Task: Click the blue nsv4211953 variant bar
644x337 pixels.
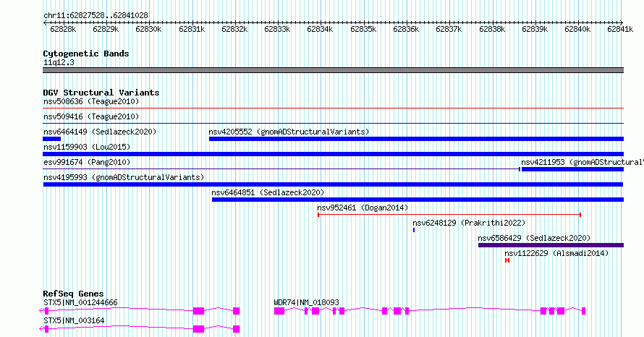Action: click(572, 169)
